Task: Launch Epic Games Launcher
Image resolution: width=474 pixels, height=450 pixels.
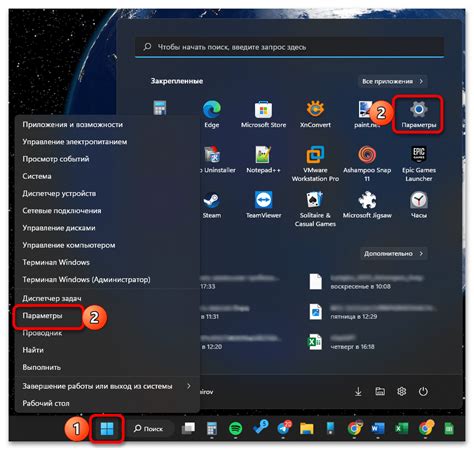Action: 419,163
